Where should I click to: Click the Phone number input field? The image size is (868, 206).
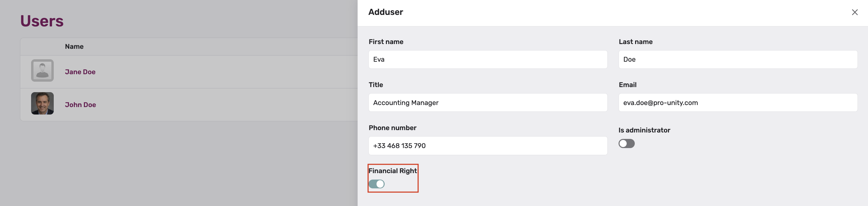[x=488, y=146]
